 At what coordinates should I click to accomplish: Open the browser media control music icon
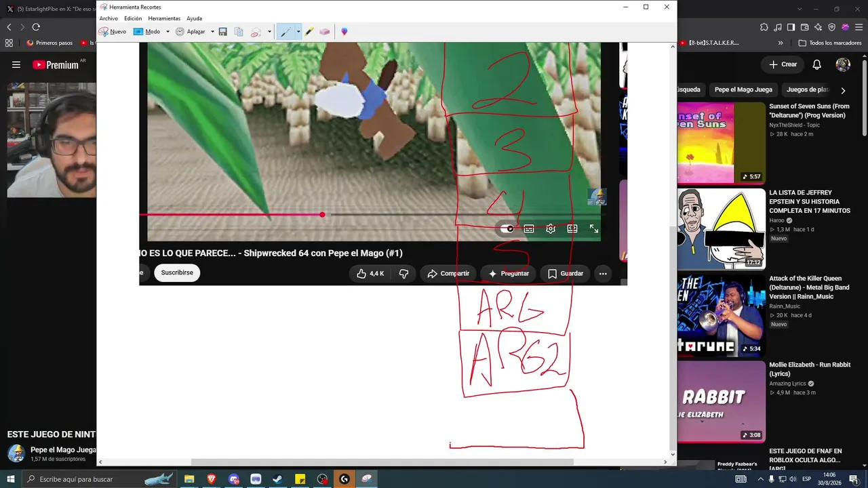(778, 27)
